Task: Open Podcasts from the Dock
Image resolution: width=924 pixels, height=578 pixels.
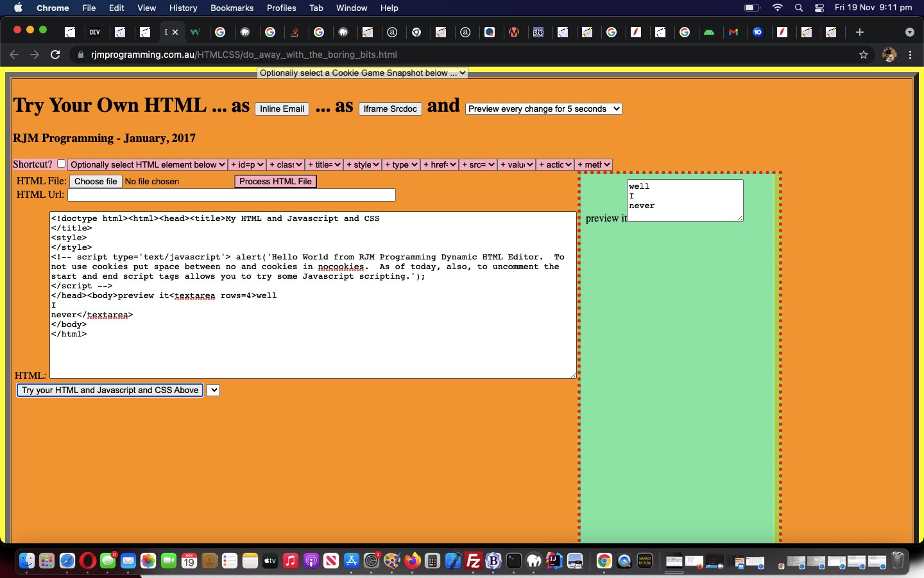Action: pos(311,561)
